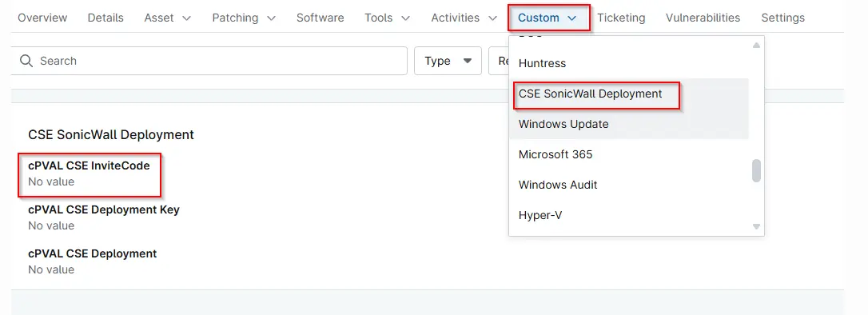Click the cPVAL CSE Deployment field label
868x315 pixels.
tap(93, 253)
